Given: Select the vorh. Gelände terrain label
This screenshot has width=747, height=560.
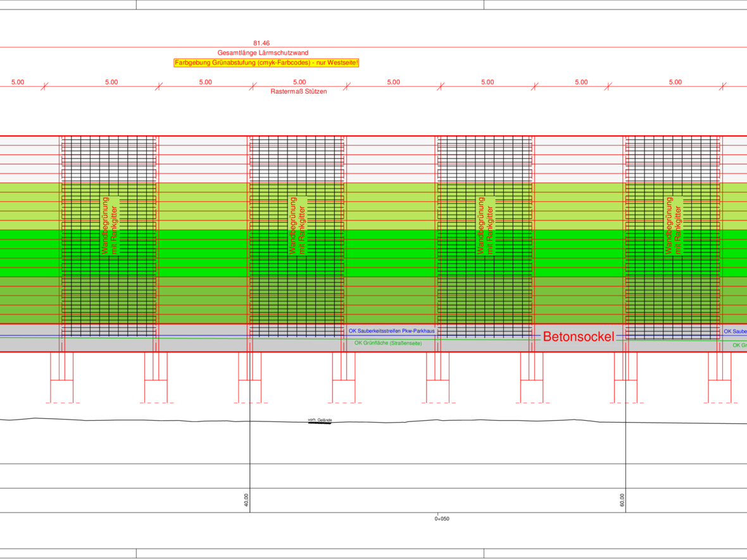Looking at the screenshot, I should 320,420.
